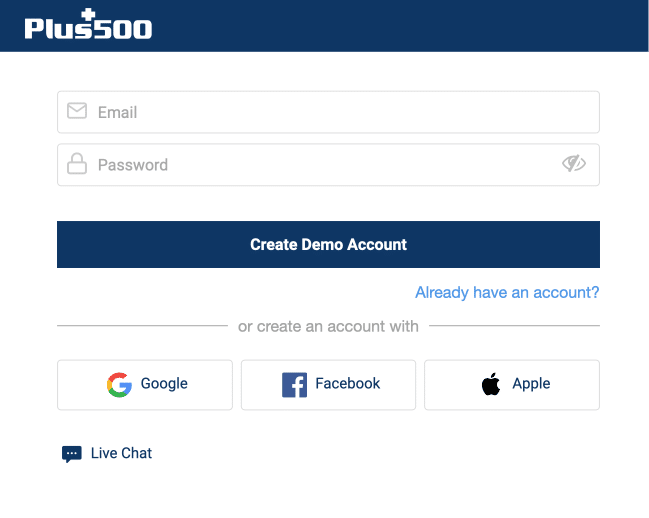649x518 pixels.
Task: Toggle password visibility with the eye icon
Action: pos(574,163)
